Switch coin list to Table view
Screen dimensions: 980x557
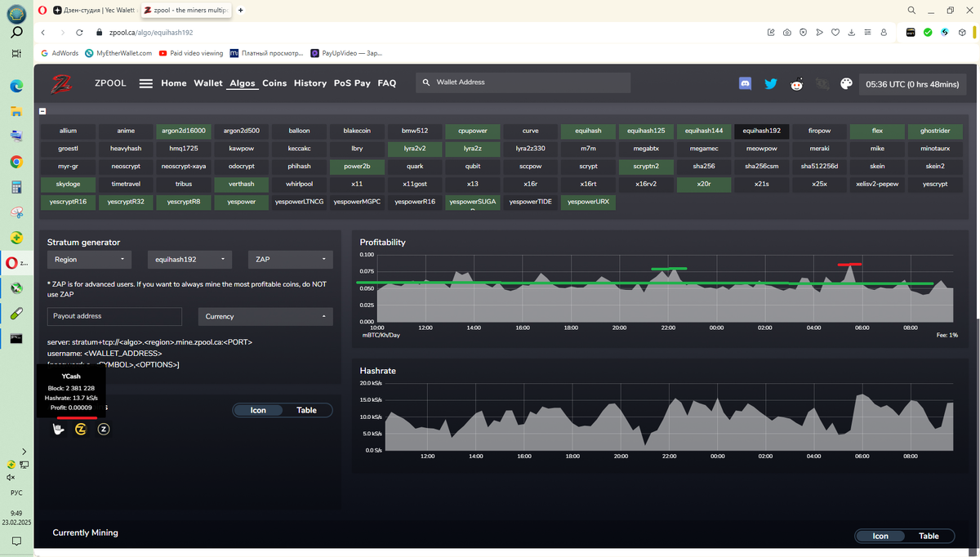pyautogui.click(x=306, y=410)
